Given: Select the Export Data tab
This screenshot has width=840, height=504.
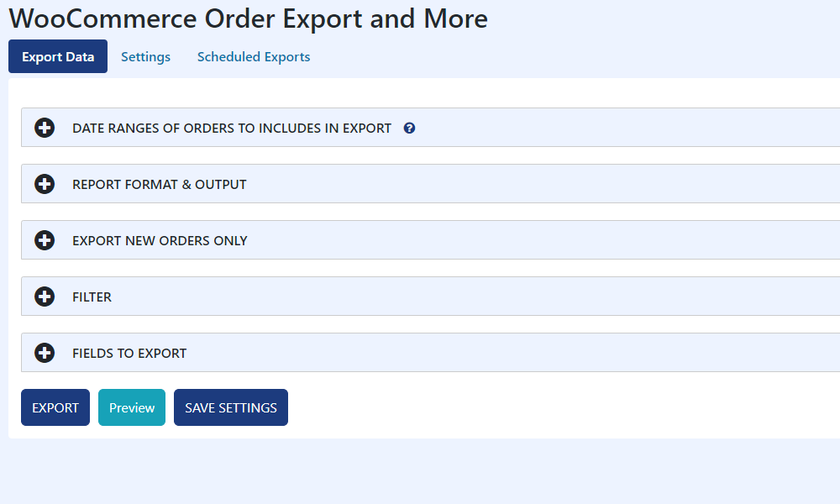Looking at the screenshot, I should 57,56.
